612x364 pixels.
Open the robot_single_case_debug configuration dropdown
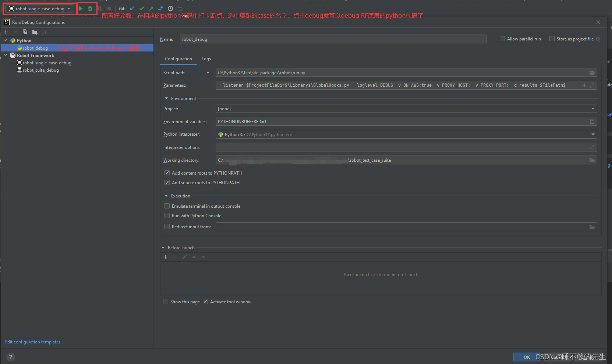tap(69, 8)
